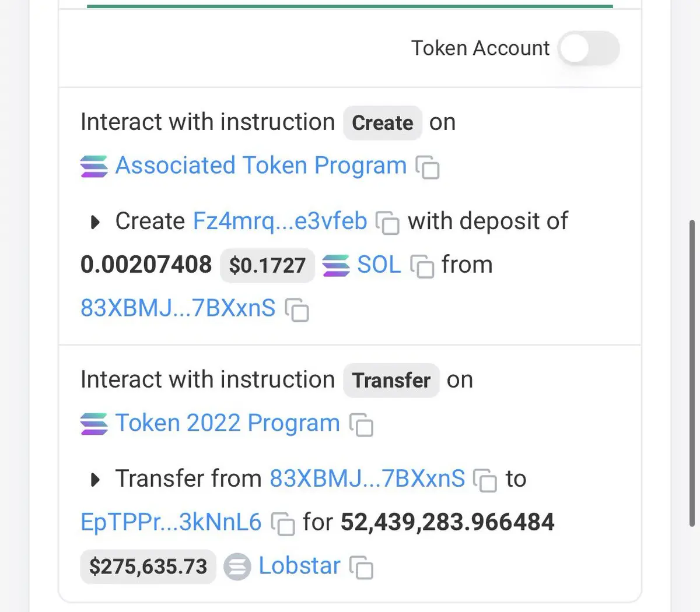Copy the EpTPPr...3kNnL6 recipient address
The width and height of the screenshot is (700, 612).
tap(283, 523)
